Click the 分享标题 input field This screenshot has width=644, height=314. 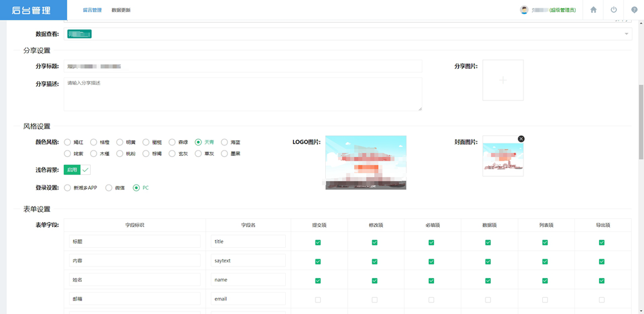click(242, 66)
